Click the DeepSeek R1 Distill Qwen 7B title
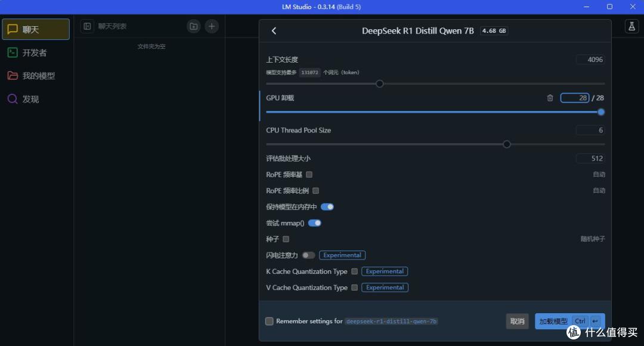The width and height of the screenshot is (644, 346). pos(417,31)
